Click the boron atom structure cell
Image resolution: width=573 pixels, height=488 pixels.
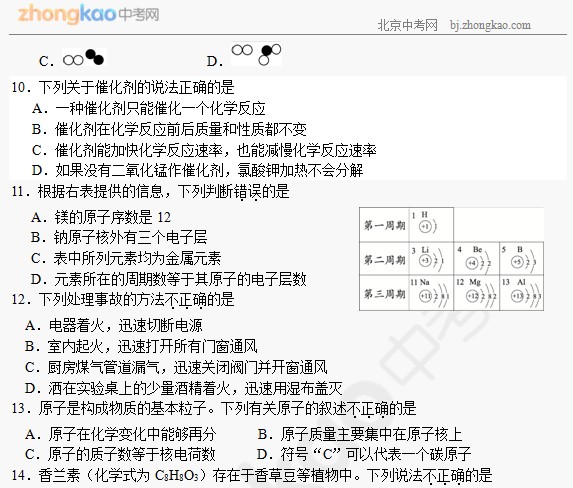[x=521, y=258]
